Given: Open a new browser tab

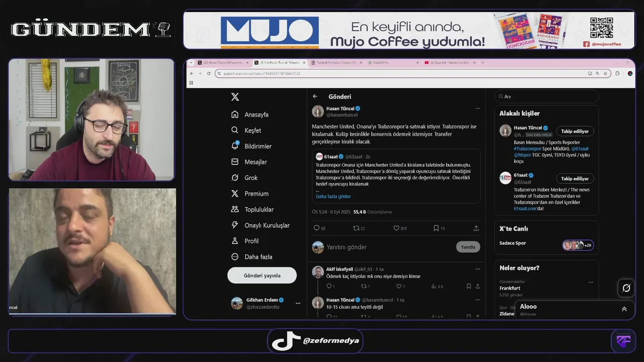Looking at the screenshot, I should point(482,63).
